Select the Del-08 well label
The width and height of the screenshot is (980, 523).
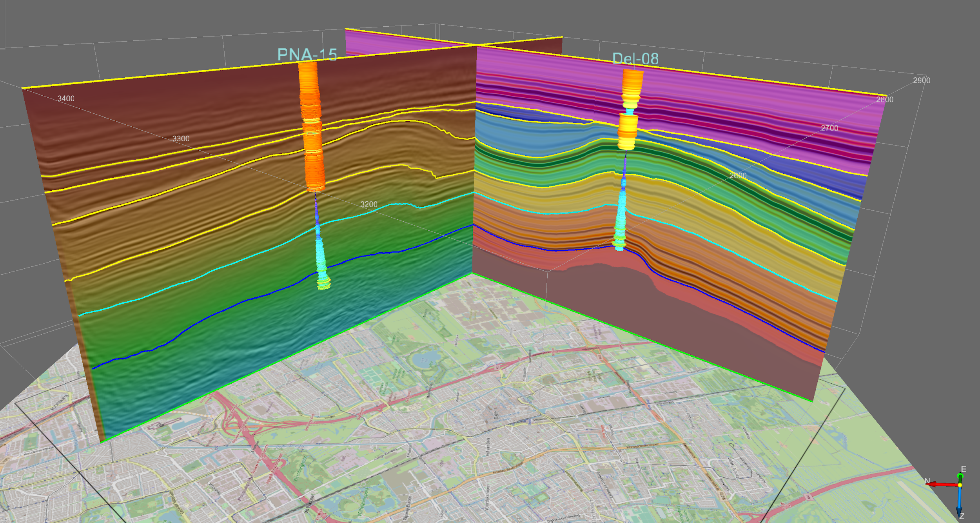pos(635,59)
